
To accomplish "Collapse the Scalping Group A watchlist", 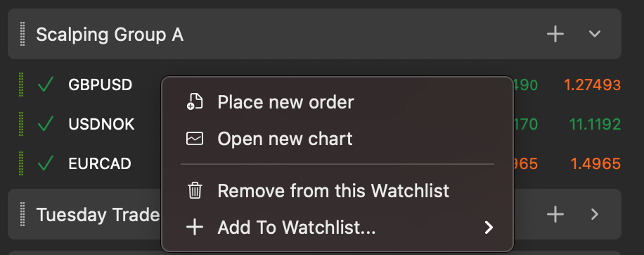I will (x=595, y=34).
